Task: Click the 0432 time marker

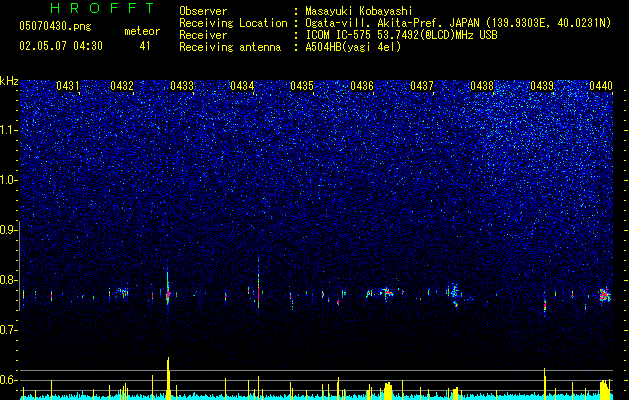Action: pyautogui.click(x=122, y=86)
